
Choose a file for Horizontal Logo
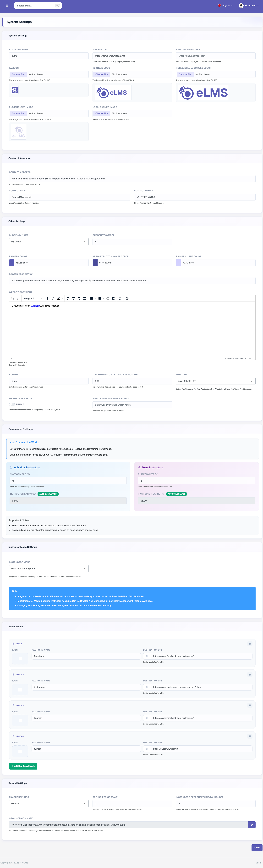click(x=185, y=74)
